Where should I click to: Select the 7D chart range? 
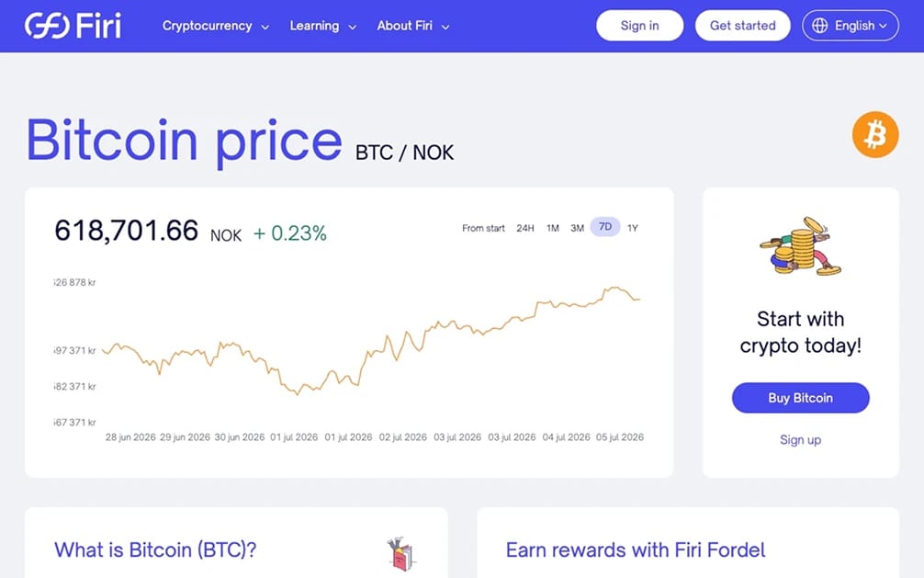[605, 227]
